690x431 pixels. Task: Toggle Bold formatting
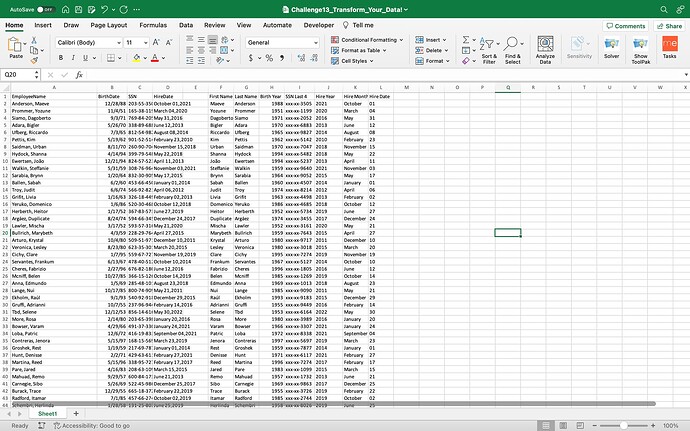point(61,58)
